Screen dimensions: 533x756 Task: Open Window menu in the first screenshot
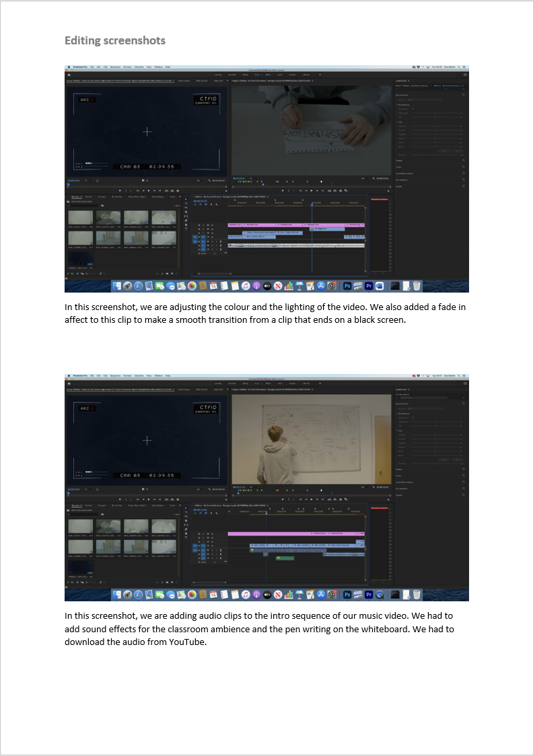(x=159, y=67)
